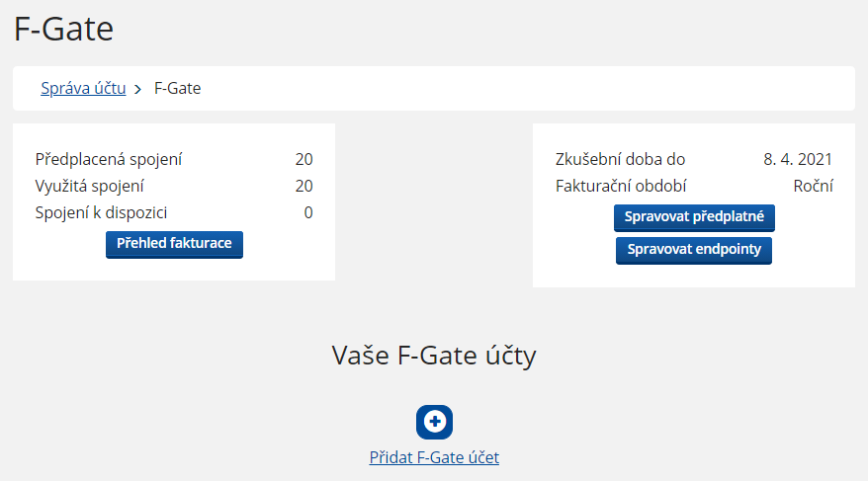Click the Předplacená spojení value 20

pyautogui.click(x=304, y=159)
